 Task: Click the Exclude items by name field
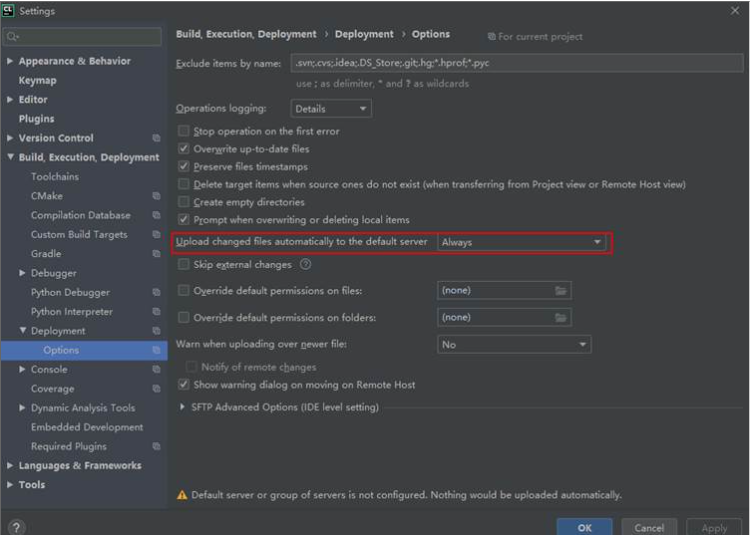(x=517, y=63)
